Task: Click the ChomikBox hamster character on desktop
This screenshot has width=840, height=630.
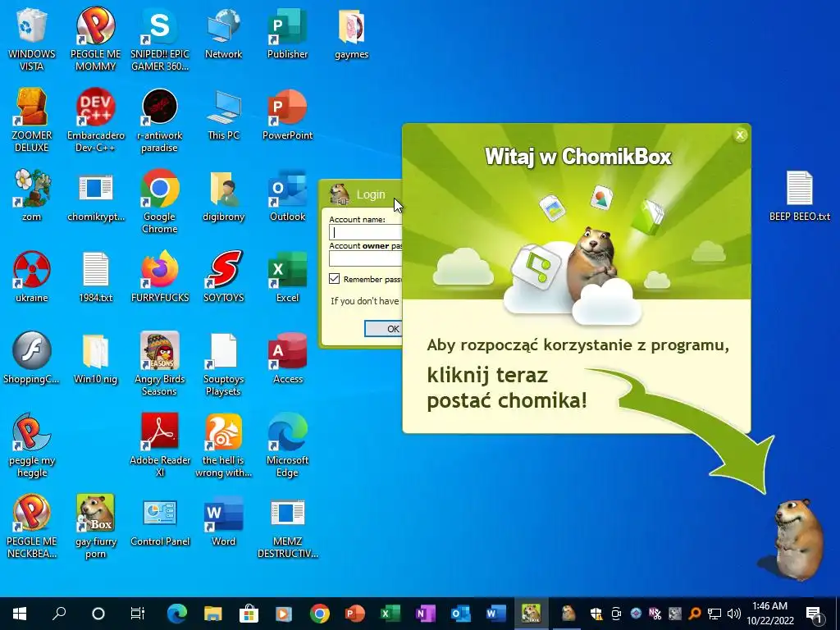Action: (x=797, y=539)
